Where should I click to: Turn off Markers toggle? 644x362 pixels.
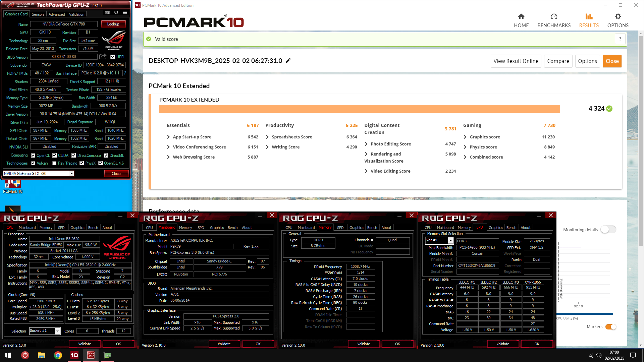(611, 327)
